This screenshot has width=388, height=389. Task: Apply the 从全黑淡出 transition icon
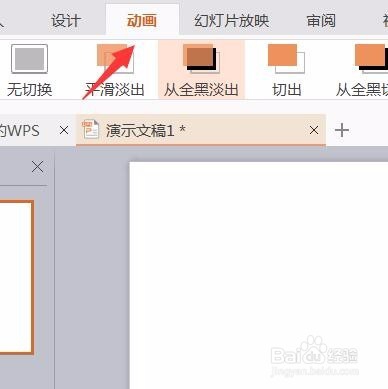[201, 59]
